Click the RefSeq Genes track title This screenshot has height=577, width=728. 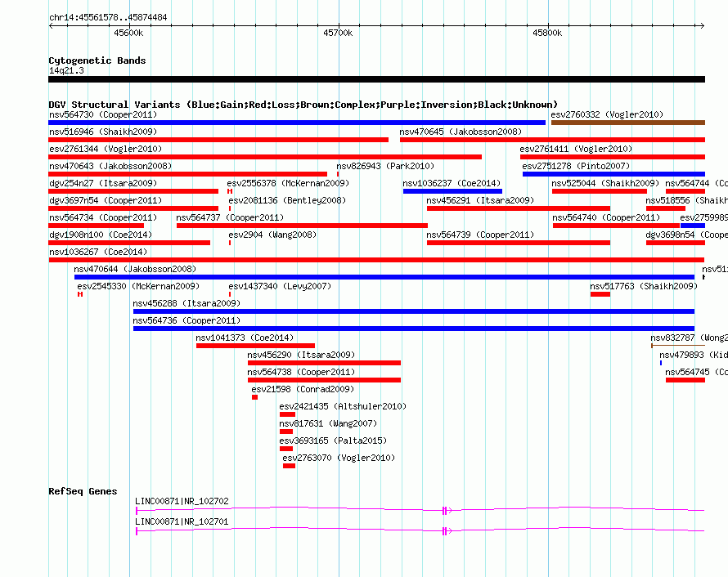[x=83, y=491]
